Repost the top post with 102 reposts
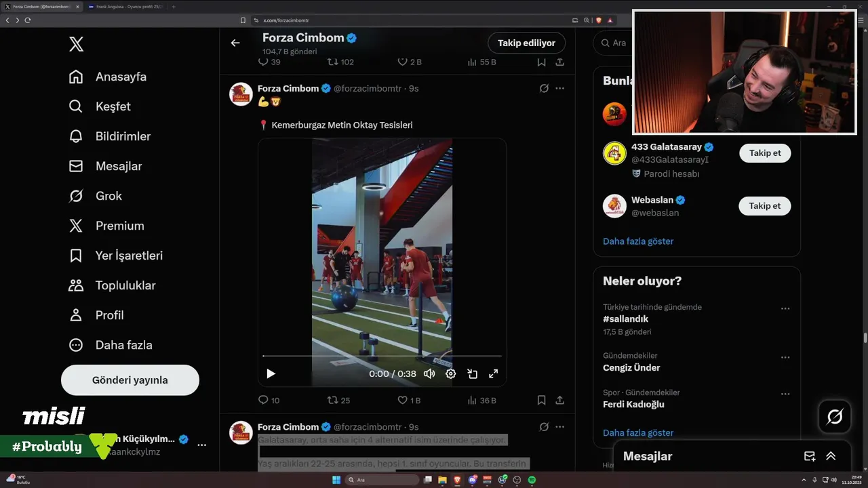Image resolution: width=868 pixels, height=488 pixels. [x=340, y=62]
